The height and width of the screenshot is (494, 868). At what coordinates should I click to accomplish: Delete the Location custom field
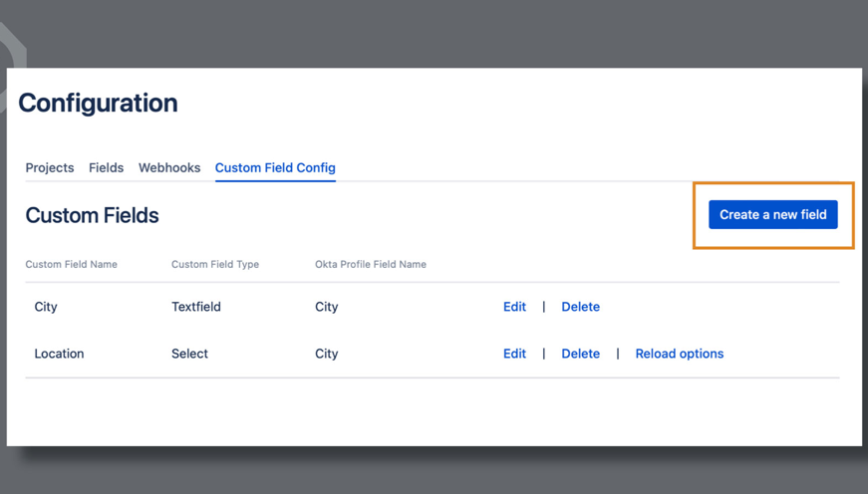click(x=580, y=354)
